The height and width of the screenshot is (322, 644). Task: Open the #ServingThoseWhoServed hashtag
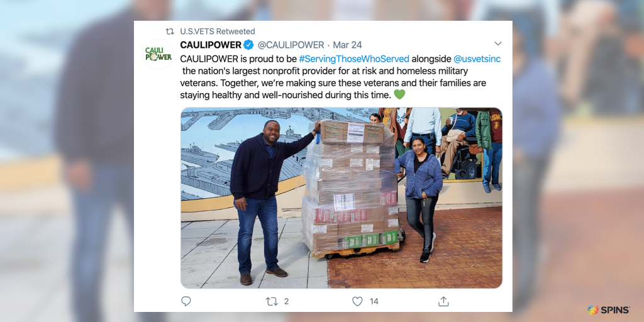click(x=354, y=58)
